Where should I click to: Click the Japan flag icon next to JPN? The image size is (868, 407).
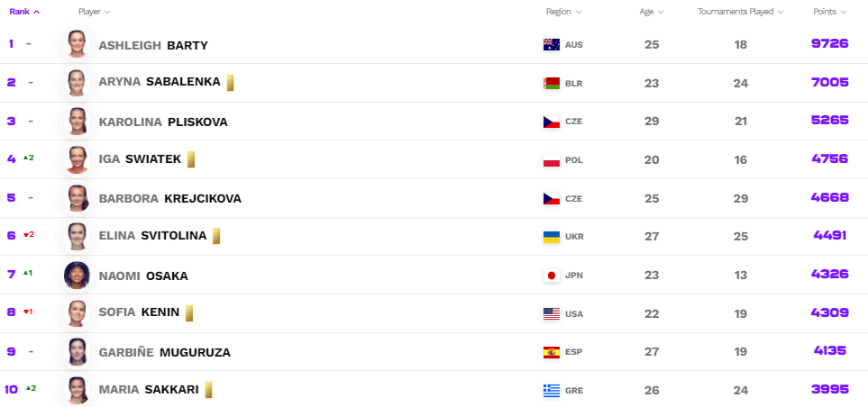point(552,276)
